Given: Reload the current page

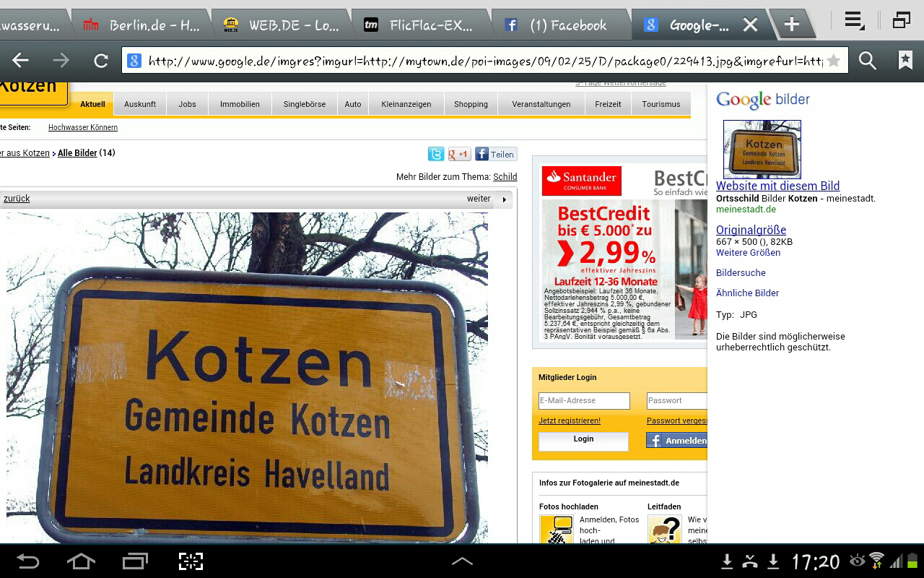Looking at the screenshot, I should [x=101, y=61].
